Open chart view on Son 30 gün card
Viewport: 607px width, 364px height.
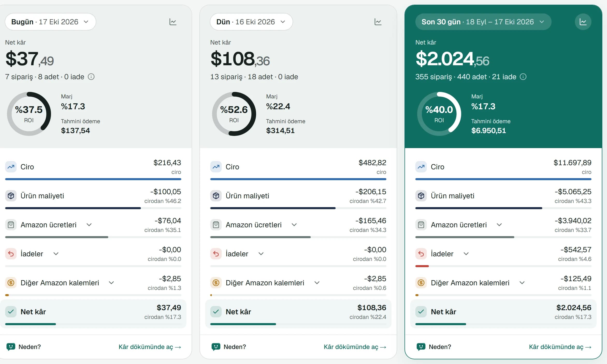tap(583, 22)
